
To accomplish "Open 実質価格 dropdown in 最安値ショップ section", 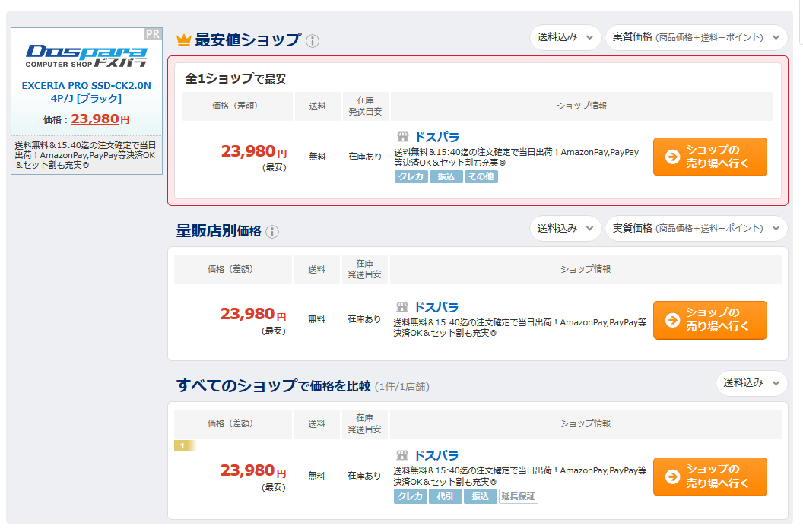I will [x=696, y=37].
